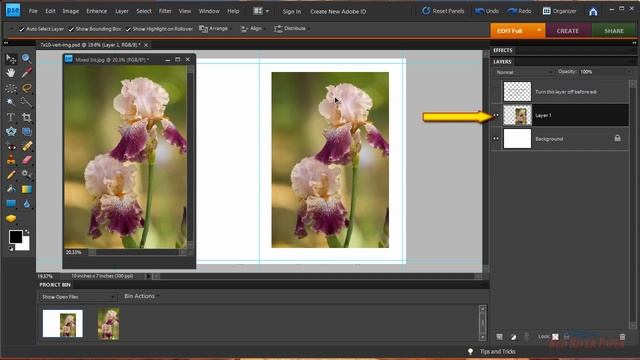Image resolution: width=640 pixels, height=360 pixels.
Task: Toggle Show Bounding Box checkbox
Action: pos(71,29)
